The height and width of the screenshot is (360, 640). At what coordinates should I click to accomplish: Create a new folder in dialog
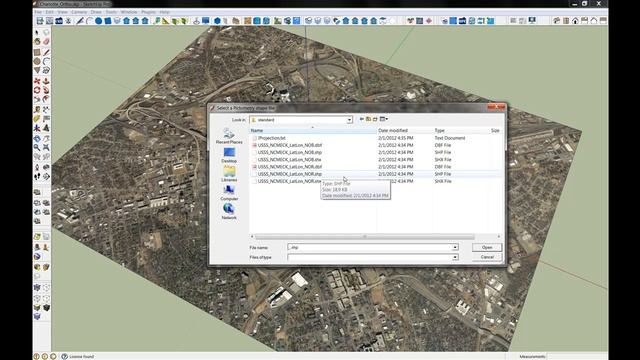(x=375, y=119)
